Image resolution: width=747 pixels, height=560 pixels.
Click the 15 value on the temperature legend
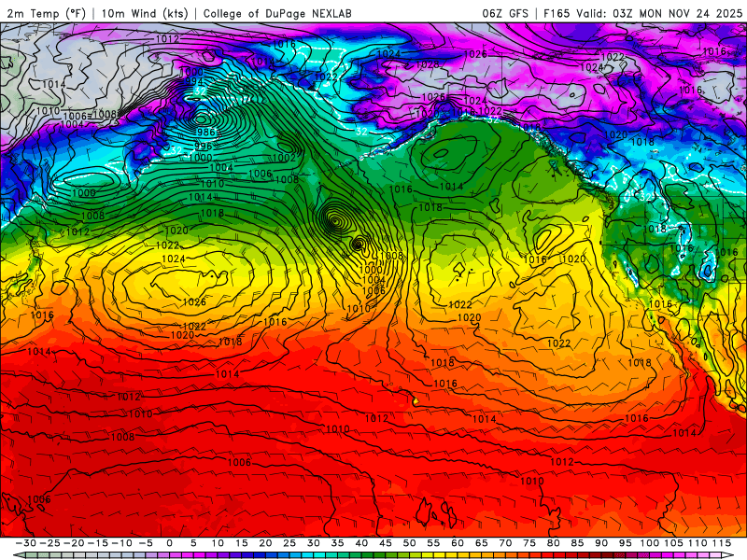click(x=242, y=543)
